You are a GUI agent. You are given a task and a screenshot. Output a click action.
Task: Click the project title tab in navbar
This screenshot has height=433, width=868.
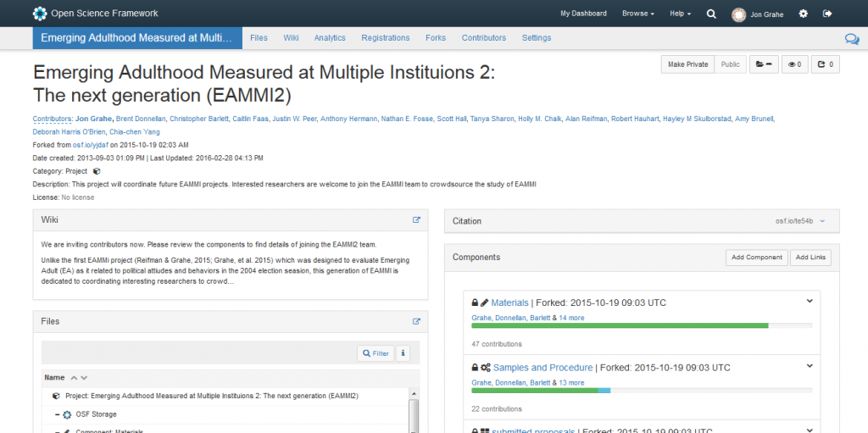(x=137, y=37)
